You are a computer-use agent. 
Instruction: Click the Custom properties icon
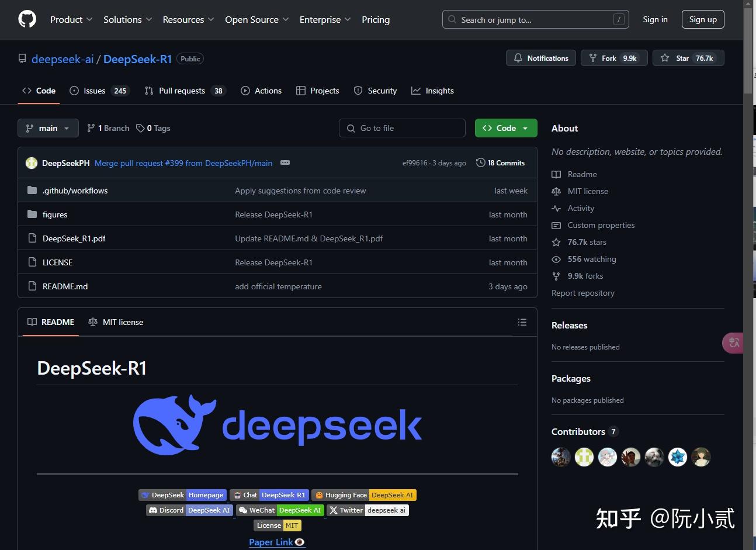[x=556, y=225]
